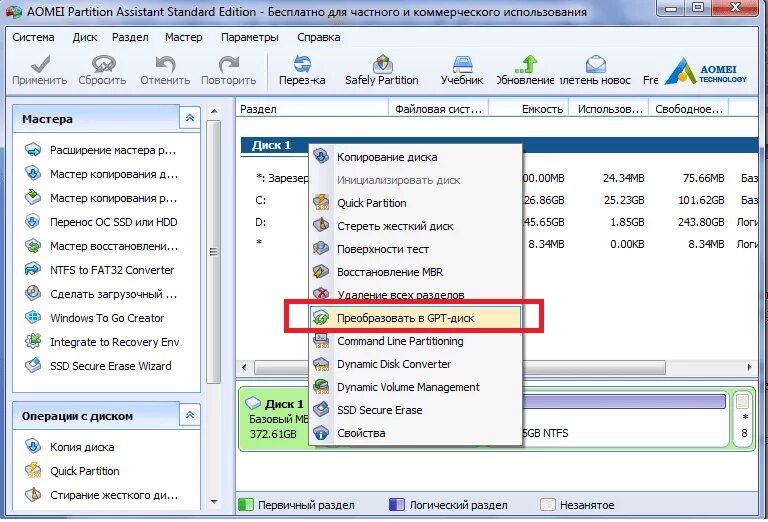This screenshot has width=768, height=522.
Task: Sort by the Емкость column header
Action: coord(529,109)
